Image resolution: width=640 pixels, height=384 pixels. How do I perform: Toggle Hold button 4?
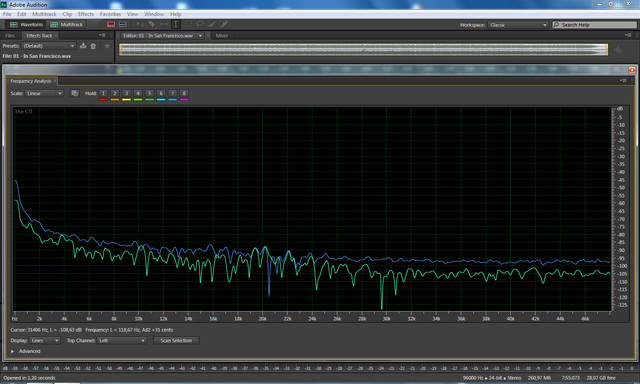(x=138, y=93)
